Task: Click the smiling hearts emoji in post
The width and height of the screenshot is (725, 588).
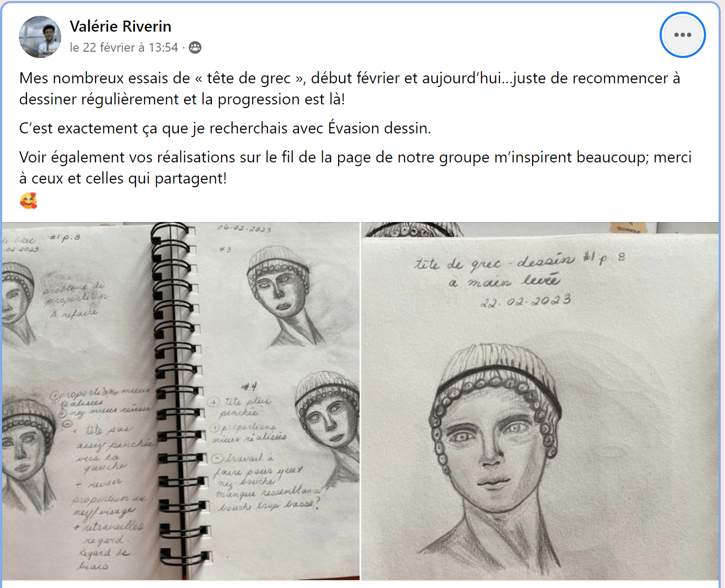Action: click(x=28, y=201)
